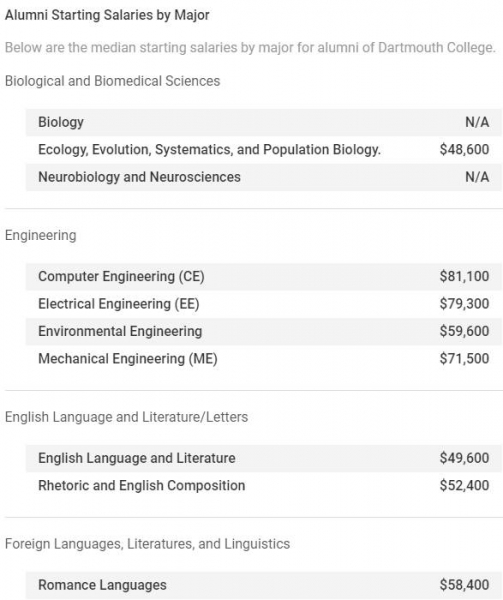Click the Alumni Starting Salaries by Major title

pyautogui.click(x=107, y=15)
